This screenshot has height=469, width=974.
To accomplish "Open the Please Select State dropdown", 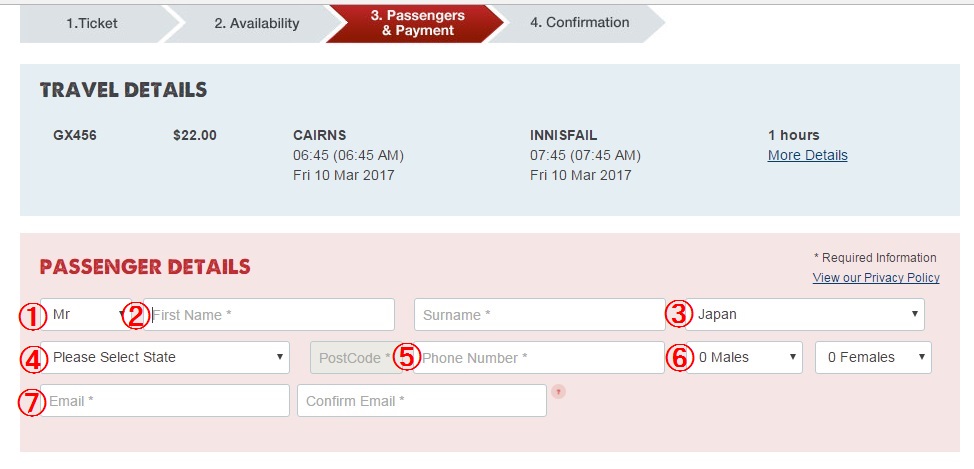I will coord(167,357).
